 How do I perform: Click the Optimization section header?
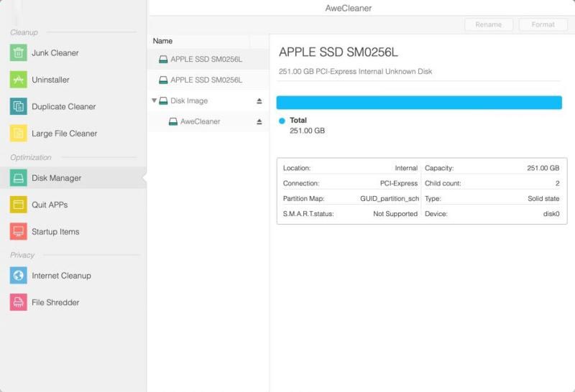click(31, 157)
